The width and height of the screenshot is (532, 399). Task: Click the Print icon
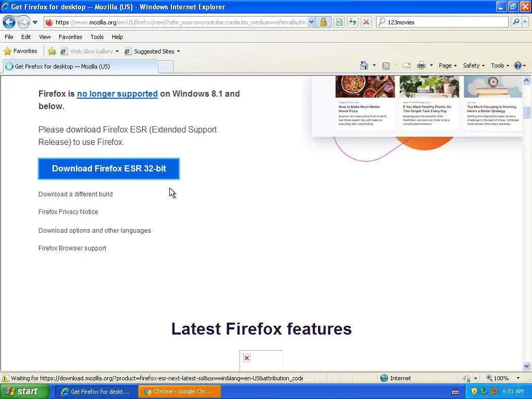(x=421, y=66)
